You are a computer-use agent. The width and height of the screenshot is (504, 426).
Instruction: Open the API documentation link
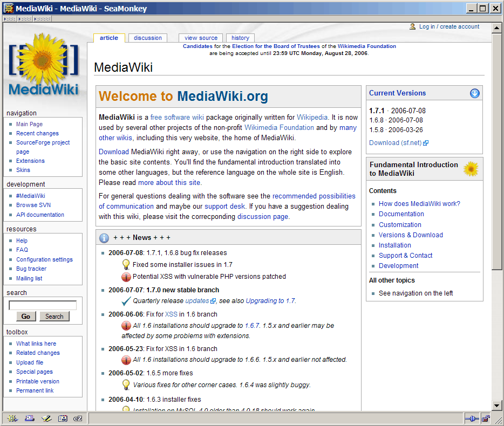pos(40,215)
